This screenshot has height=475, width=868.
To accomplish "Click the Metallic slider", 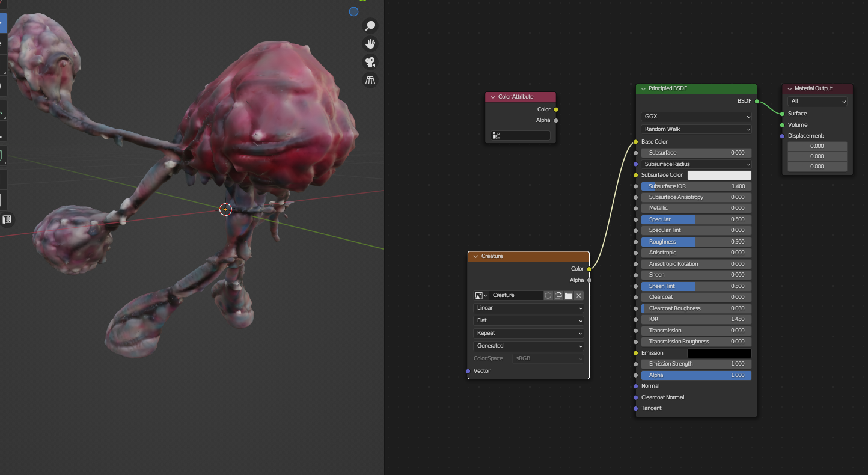I will (x=696, y=208).
